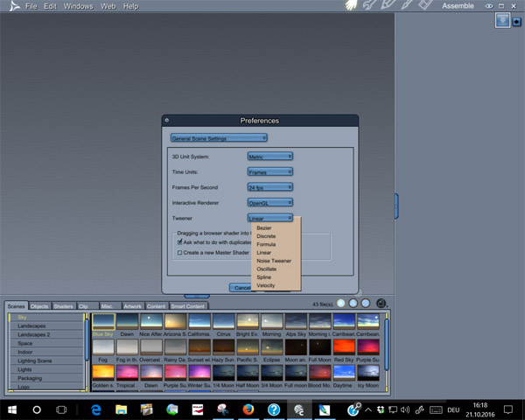The image size is (525, 420).
Task: Select the Landscapes 2 category
Action: [47, 334]
